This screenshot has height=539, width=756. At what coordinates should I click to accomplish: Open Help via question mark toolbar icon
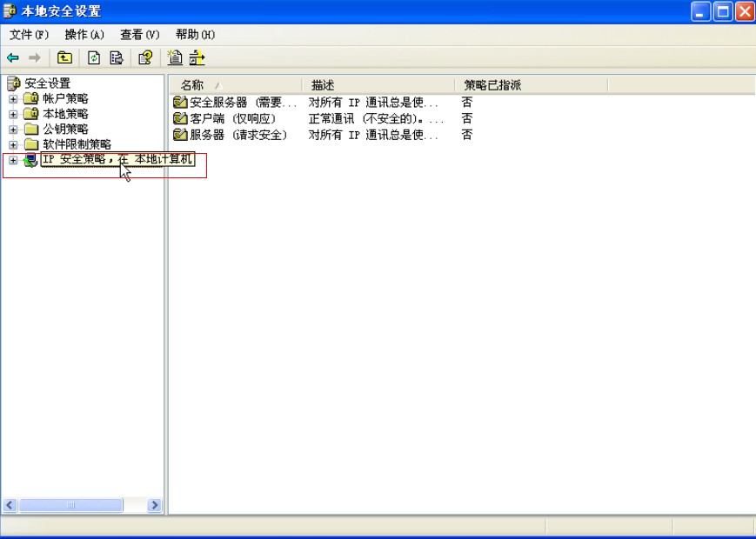pyautogui.click(x=145, y=57)
